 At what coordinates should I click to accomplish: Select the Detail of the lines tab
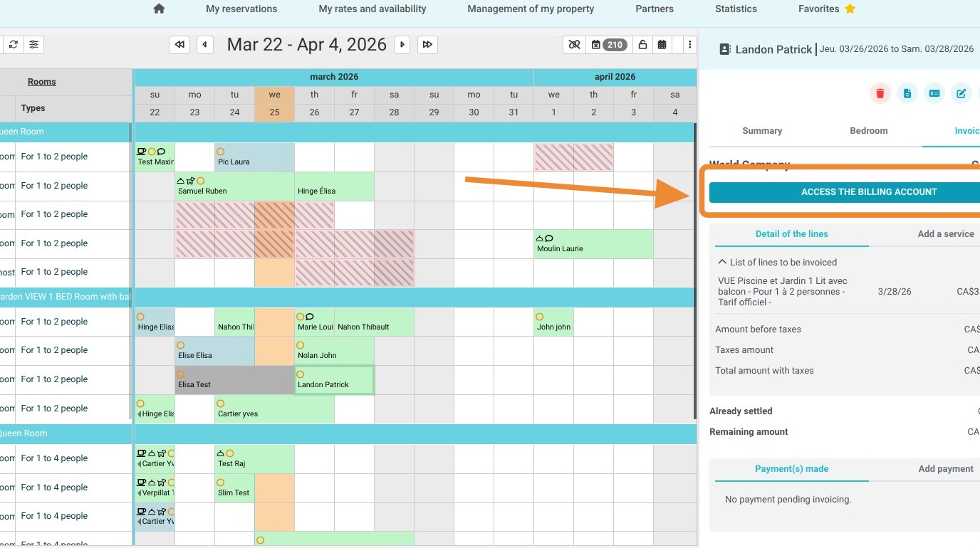click(x=792, y=234)
